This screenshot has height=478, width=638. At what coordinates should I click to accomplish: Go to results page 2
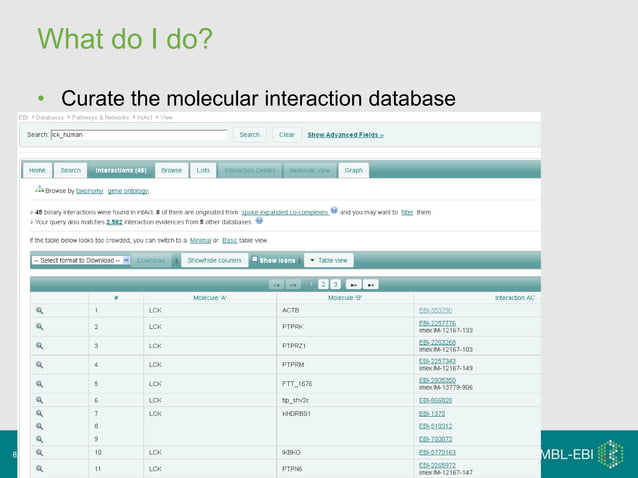323,284
